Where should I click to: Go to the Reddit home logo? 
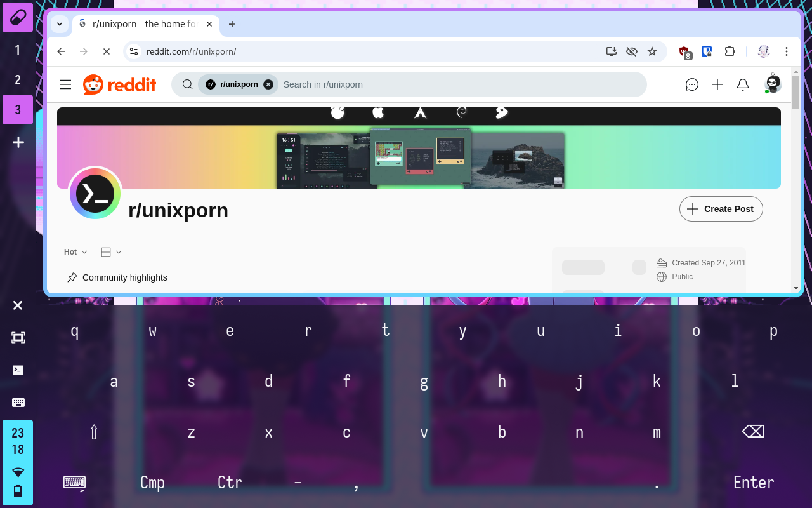pos(119,84)
